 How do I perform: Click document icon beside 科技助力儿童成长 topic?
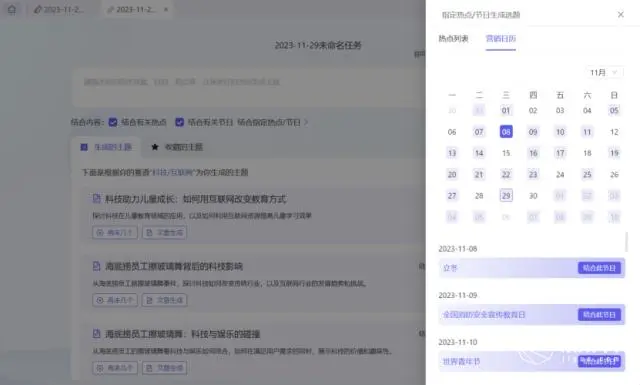pyautogui.click(x=97, y=199)
